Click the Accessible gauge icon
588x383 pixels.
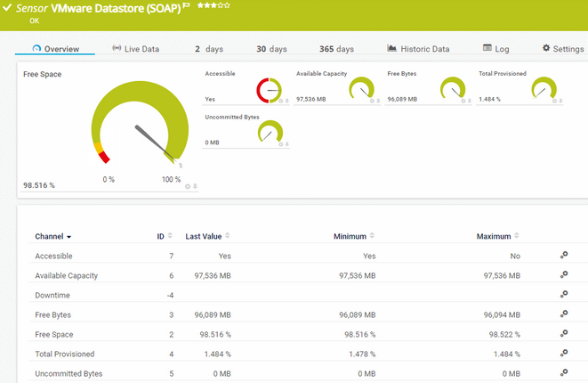268,89
